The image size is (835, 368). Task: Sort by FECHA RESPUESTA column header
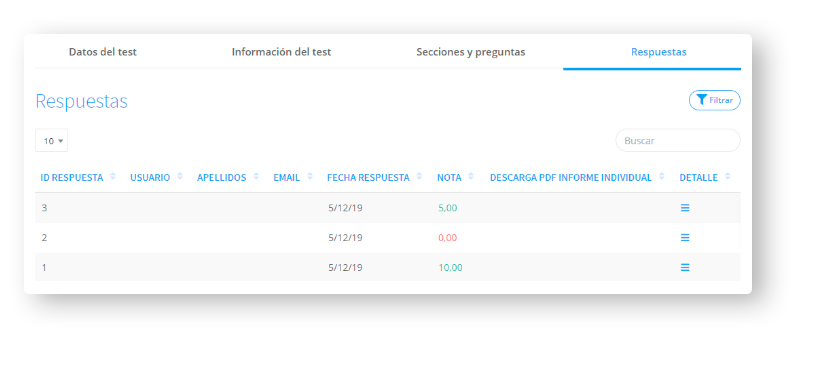click(x=369, y=178)
